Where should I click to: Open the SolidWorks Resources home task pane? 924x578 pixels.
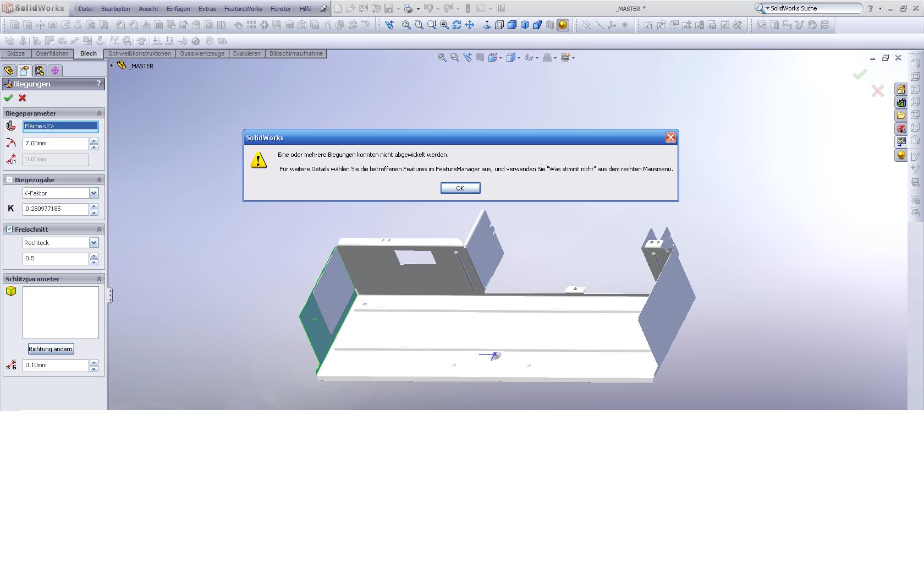901,90
